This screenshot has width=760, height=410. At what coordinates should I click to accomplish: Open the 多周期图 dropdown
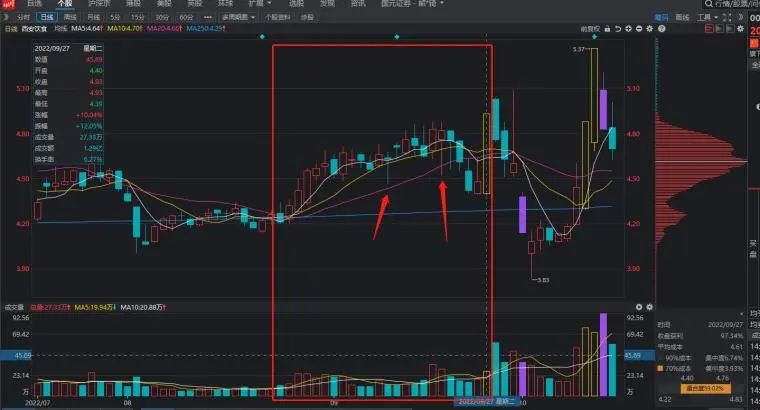pyautogui.click(x=239, y=17)
